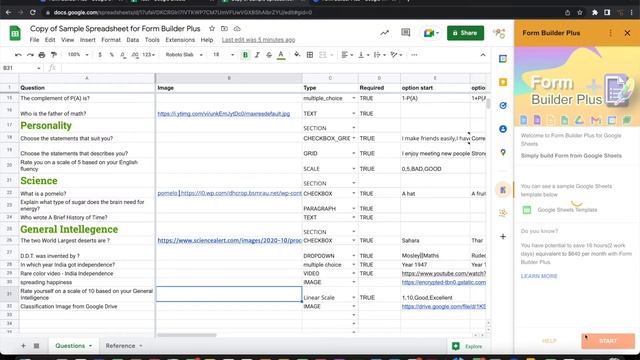The width and height of the screenshot is (640, 360).
Task: Open the Questions sheet tab arrow menu
Action: (x=90, y=346)
